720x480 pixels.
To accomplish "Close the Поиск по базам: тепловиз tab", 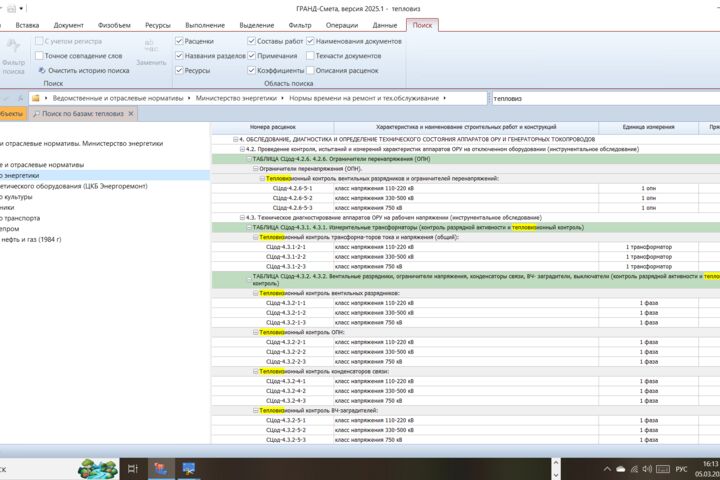I will [131, 113].
